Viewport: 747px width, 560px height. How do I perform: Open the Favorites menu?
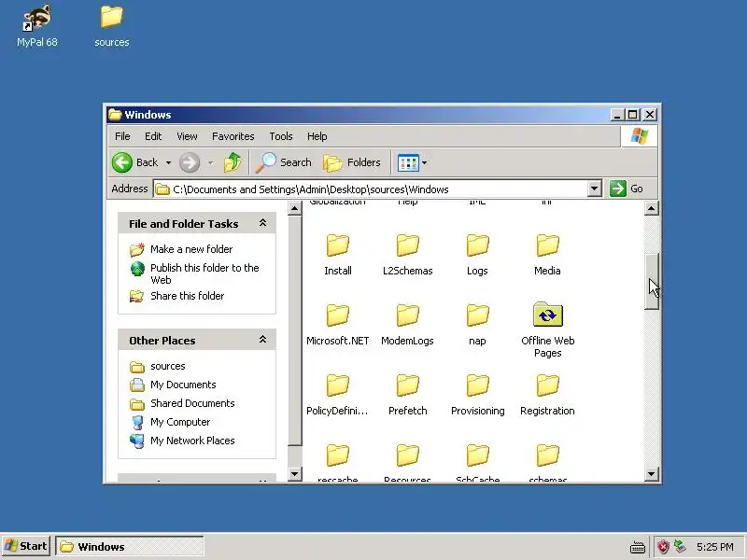pos(233,136)
